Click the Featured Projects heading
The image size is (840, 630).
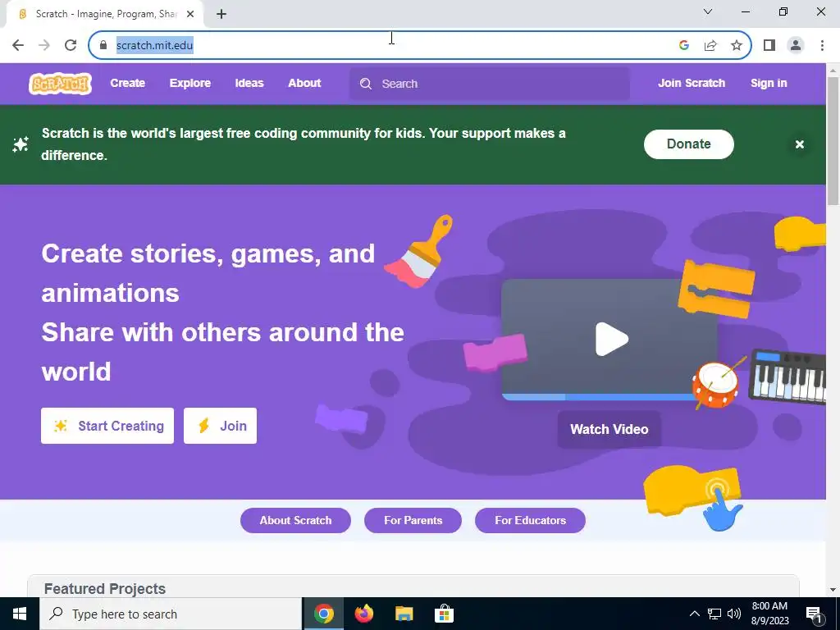104,589
